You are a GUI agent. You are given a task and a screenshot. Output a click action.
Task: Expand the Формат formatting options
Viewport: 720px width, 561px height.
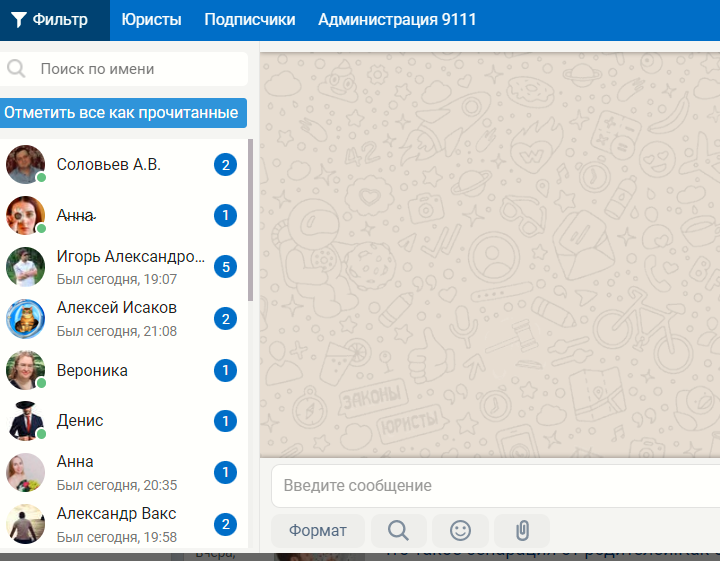coord(317,530)
